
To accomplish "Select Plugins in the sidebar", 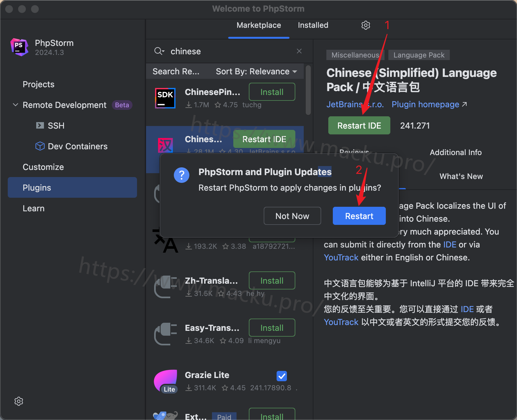I will (x=72, y=187).
